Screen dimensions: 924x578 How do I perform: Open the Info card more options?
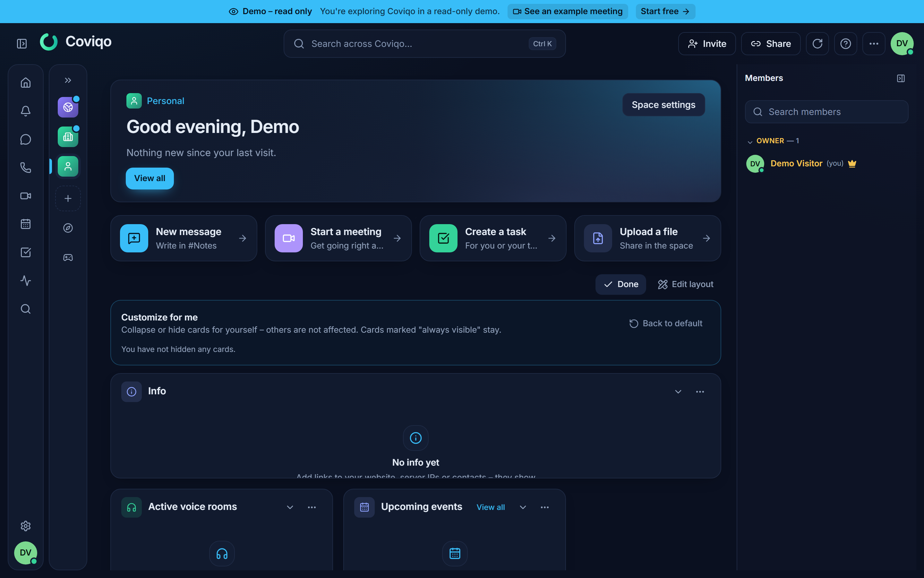tap(700, 392)
